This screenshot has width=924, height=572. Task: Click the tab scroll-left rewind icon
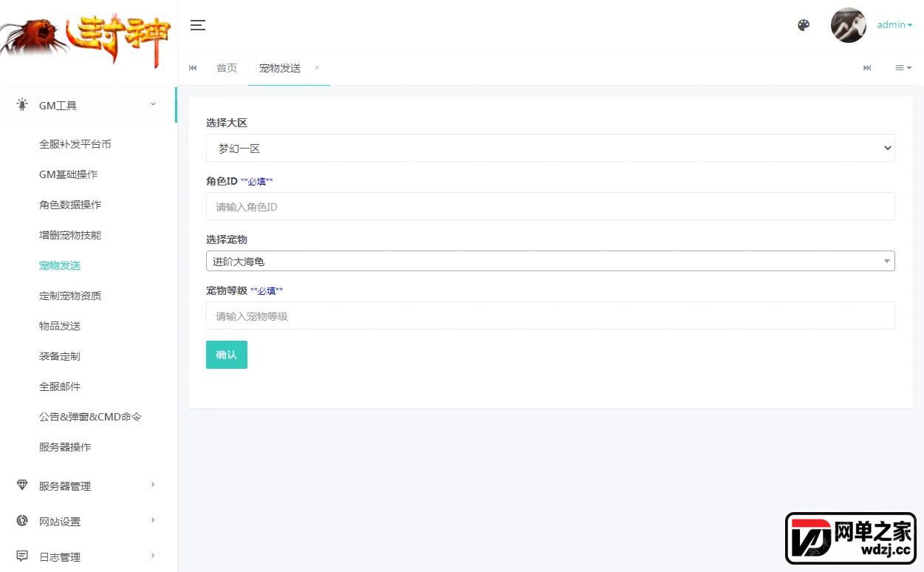193,68
